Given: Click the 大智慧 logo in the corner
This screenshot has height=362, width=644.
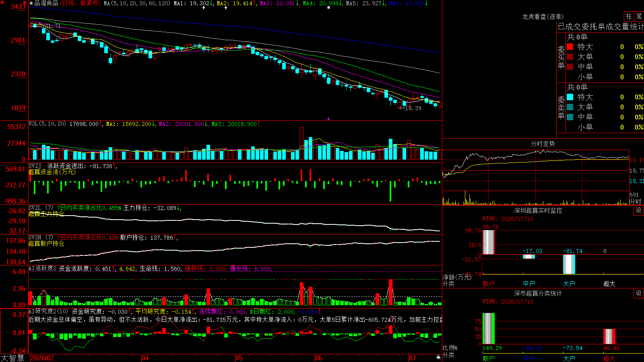Looking at the screenshot, I should tap(12, 358).
